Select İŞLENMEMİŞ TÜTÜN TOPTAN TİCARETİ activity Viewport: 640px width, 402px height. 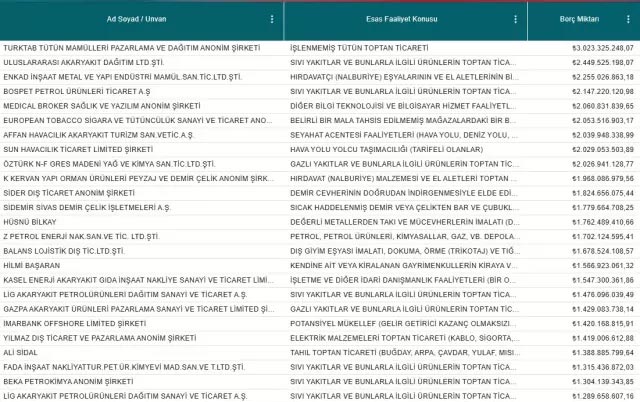click(359, 48)
